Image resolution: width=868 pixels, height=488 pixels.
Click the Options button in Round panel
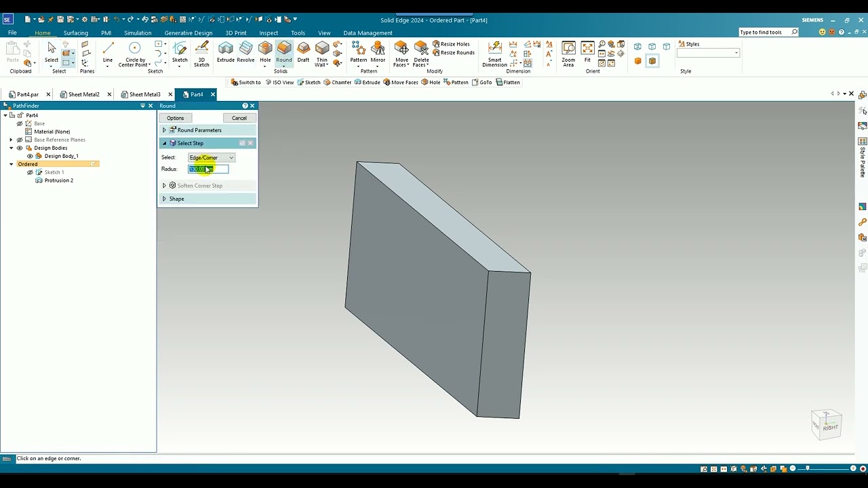pos(175,118)
